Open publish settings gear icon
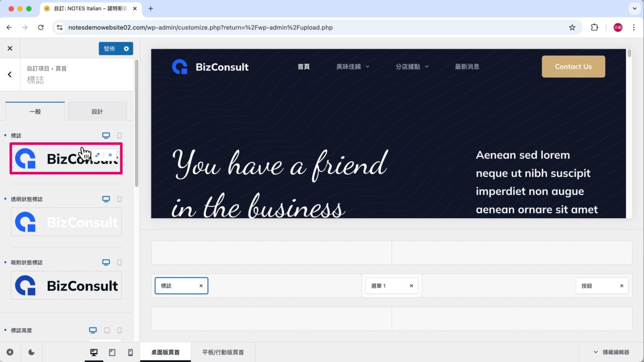This screenshot has width=644, height=362. [126, 49]
